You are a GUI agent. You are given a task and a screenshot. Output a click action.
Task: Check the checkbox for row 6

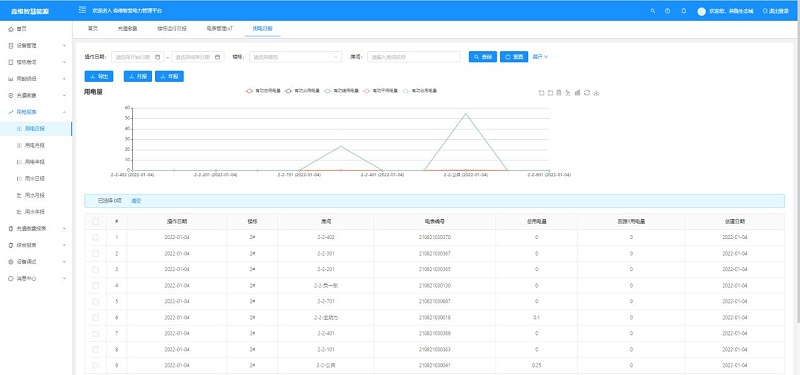tap(95, 317)
